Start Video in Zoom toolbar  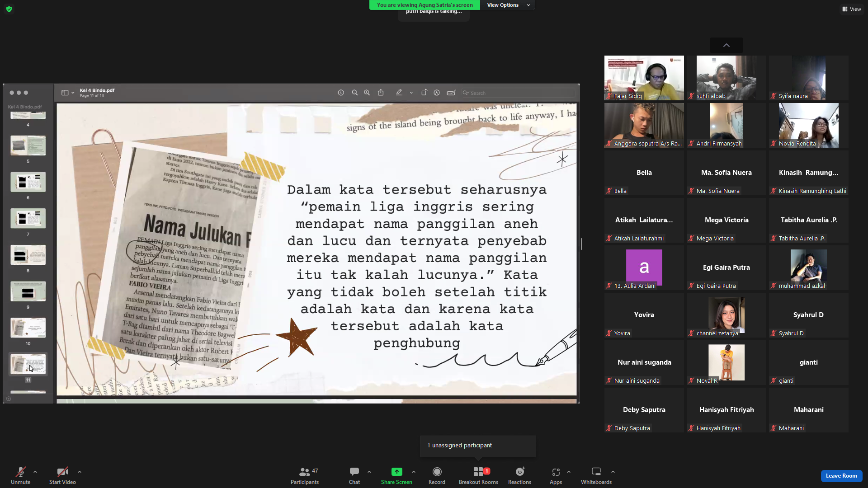(62, 475)
